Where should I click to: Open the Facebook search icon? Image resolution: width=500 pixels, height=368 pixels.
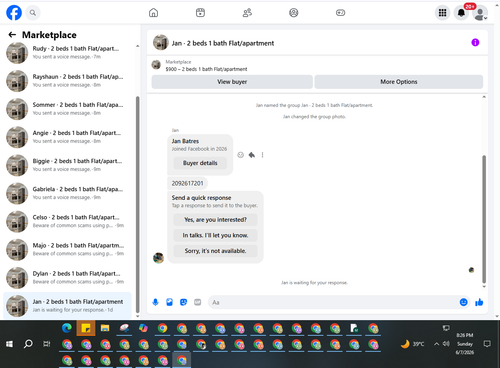(x=32, y=13)
